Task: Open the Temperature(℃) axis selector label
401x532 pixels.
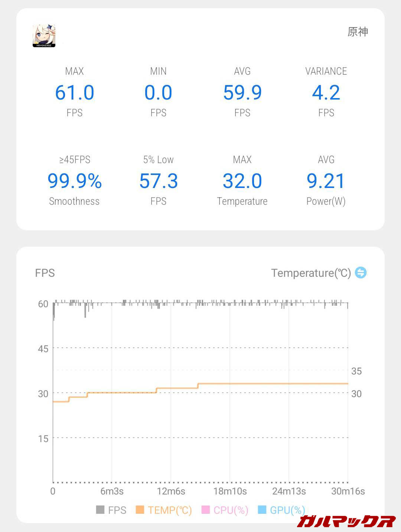Action: coord(311,273)
